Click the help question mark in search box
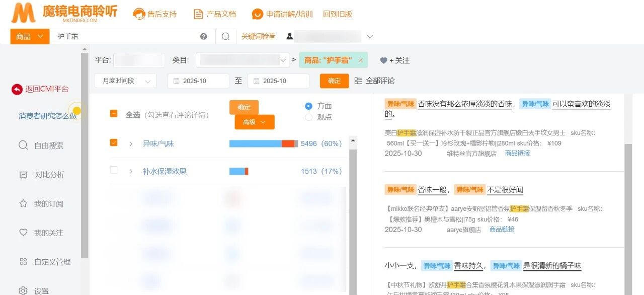 point(203,36)
